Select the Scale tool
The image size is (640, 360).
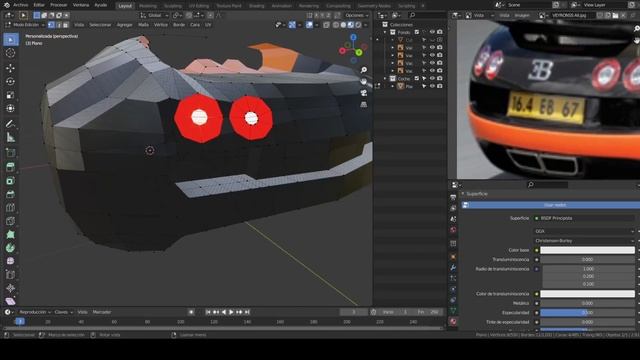point(11,95)
